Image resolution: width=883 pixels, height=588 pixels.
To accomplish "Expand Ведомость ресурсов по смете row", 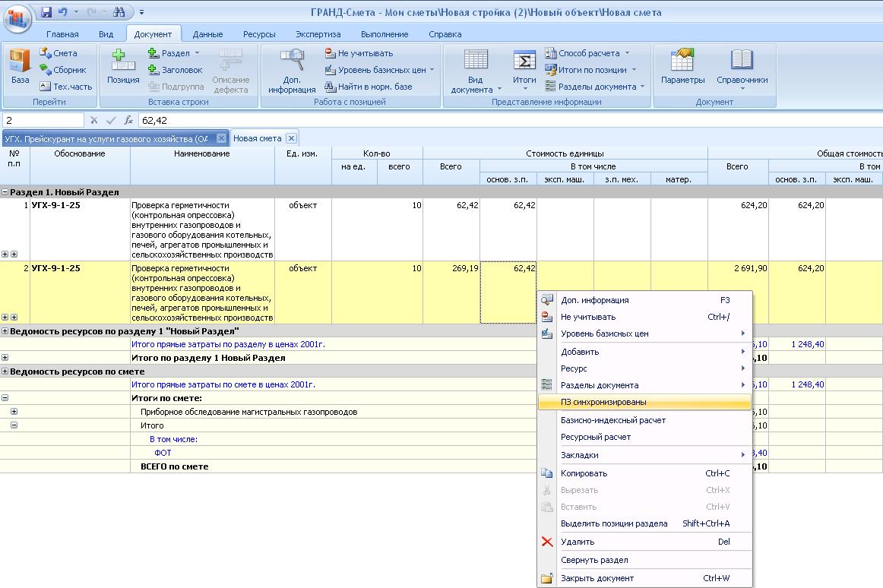I will coord(5,371).
